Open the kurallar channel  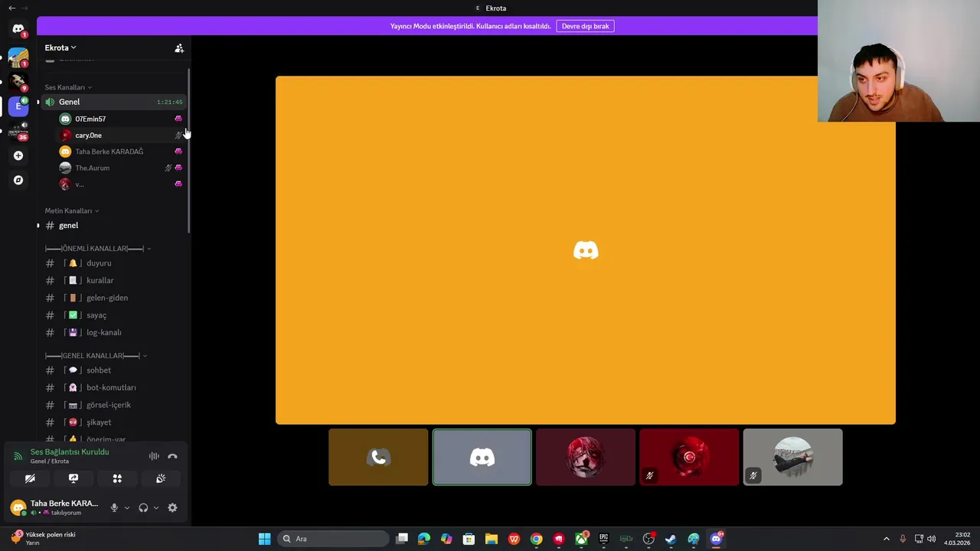(x=113, y=281)
